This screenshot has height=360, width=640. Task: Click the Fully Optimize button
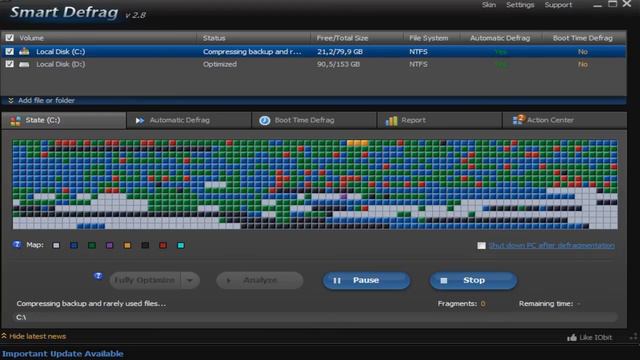146,280
